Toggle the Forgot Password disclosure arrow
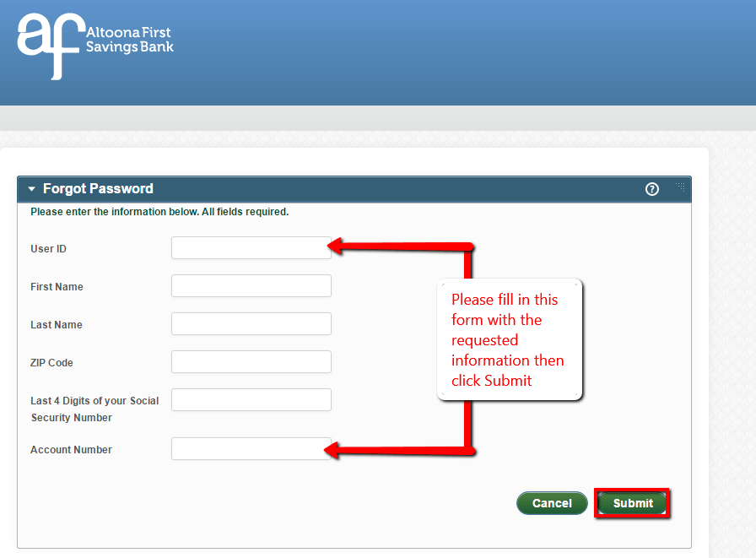 (31, 189)
